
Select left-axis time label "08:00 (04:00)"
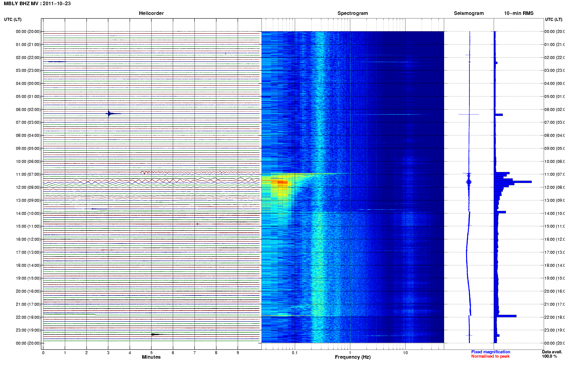[x=28, y=136]
